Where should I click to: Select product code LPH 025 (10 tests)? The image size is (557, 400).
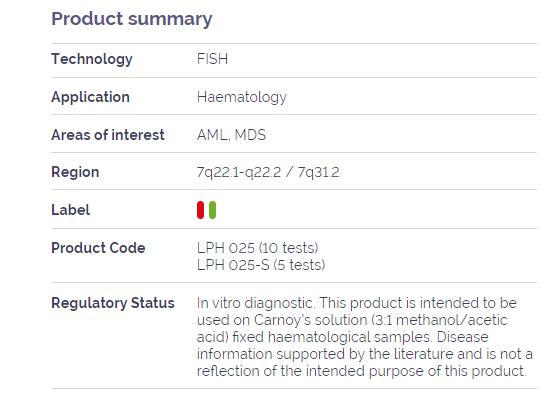tap(258, 248)
